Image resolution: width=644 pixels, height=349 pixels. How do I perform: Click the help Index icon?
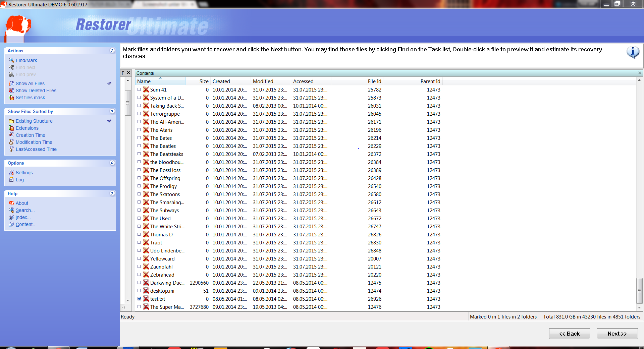click(11, 217)
